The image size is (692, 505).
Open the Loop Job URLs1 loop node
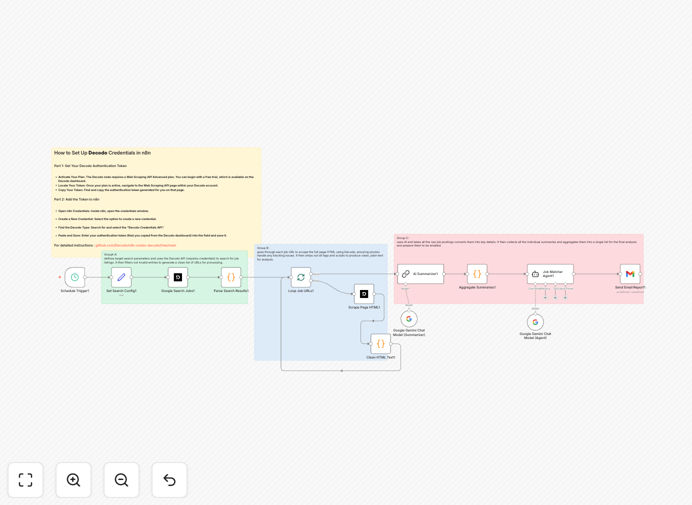[301, 277]
